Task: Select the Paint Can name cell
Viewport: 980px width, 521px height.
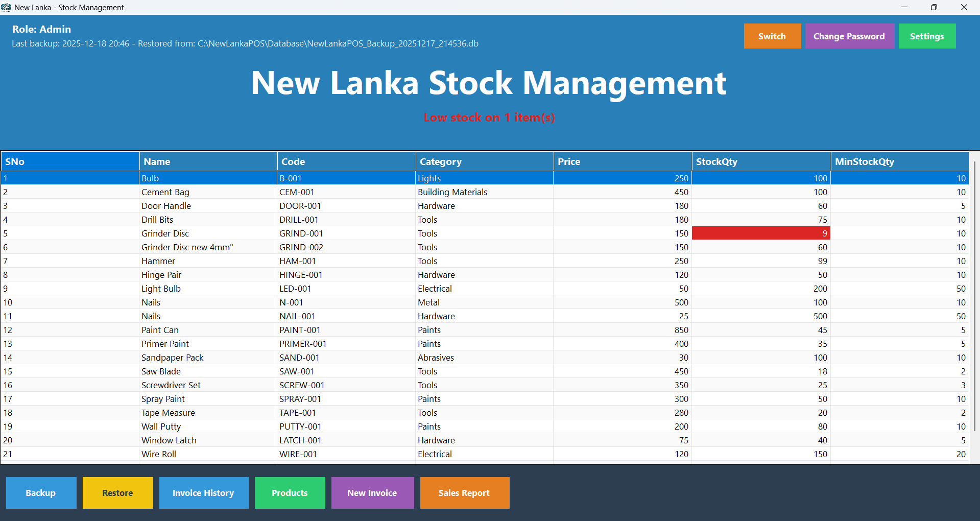Action: coord(208,330)
